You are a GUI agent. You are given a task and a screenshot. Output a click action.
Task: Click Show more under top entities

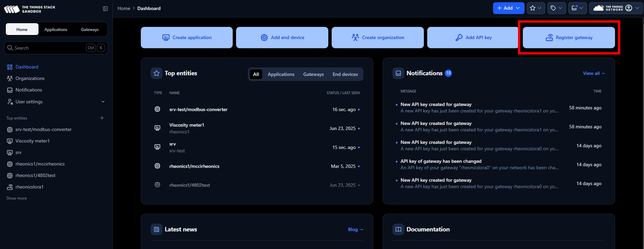point(16,198)
